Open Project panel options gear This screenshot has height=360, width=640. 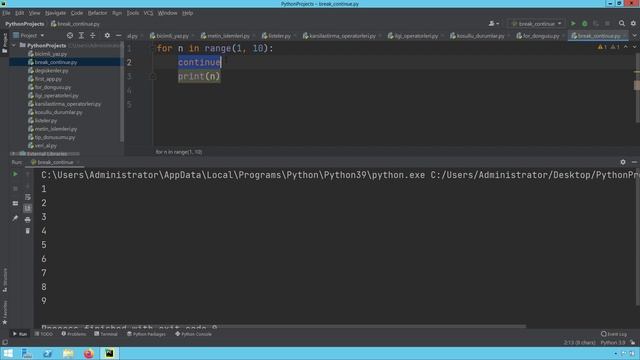(x=107, y=36)
